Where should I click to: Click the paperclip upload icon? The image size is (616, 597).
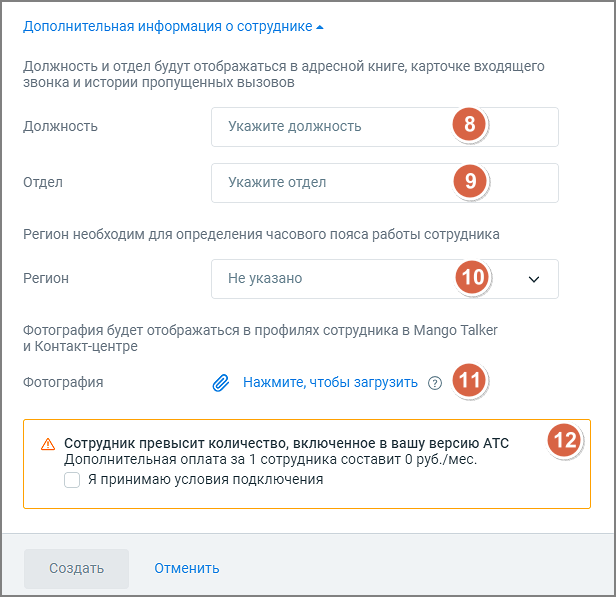[x=221, y=383]
